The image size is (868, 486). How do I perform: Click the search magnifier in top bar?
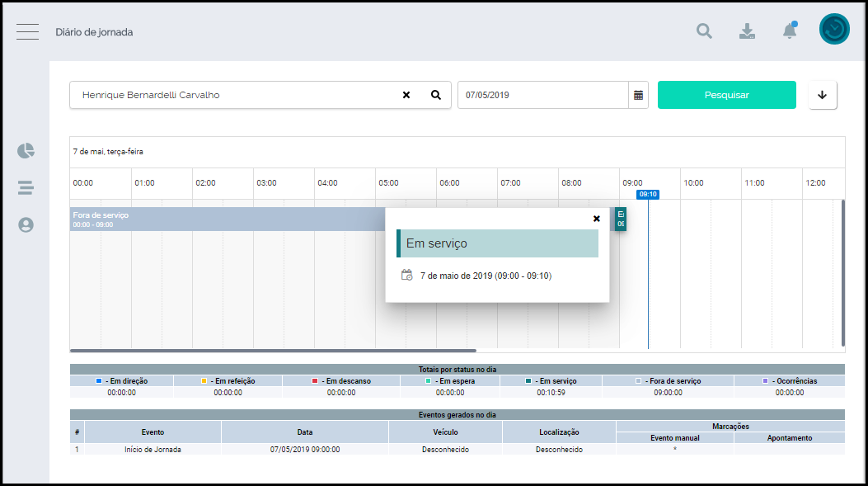click(x=704, y=31)
